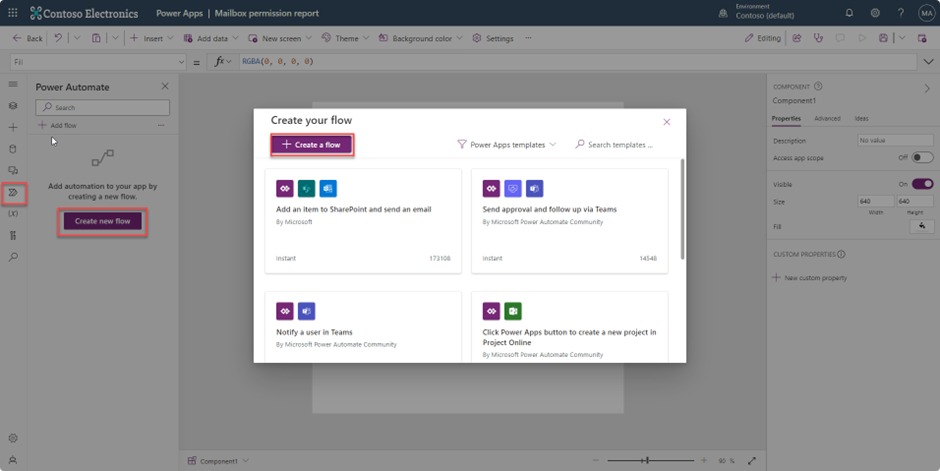
Task: Switch to the Advanced tab
Action: coord(827,119)
